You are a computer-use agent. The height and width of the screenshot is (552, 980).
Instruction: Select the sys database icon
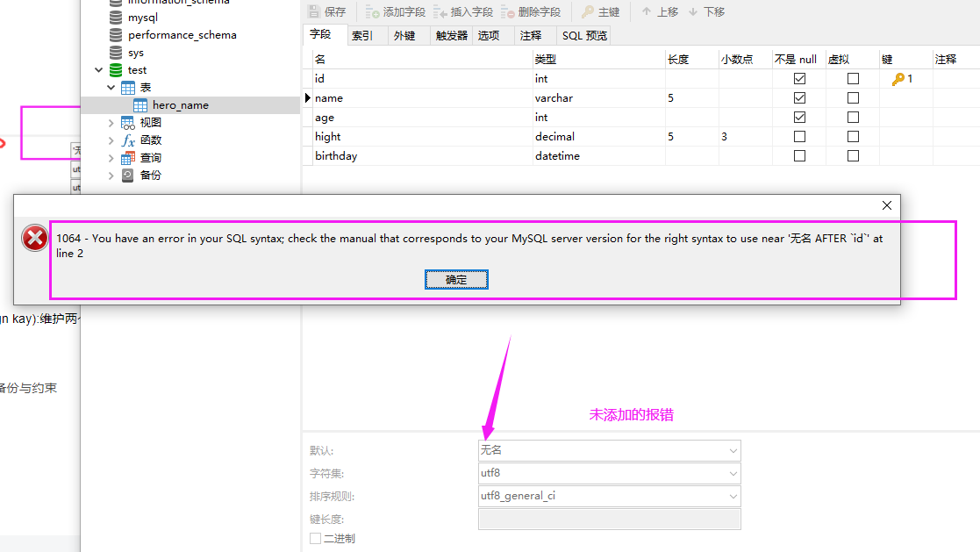coord(116,53)
